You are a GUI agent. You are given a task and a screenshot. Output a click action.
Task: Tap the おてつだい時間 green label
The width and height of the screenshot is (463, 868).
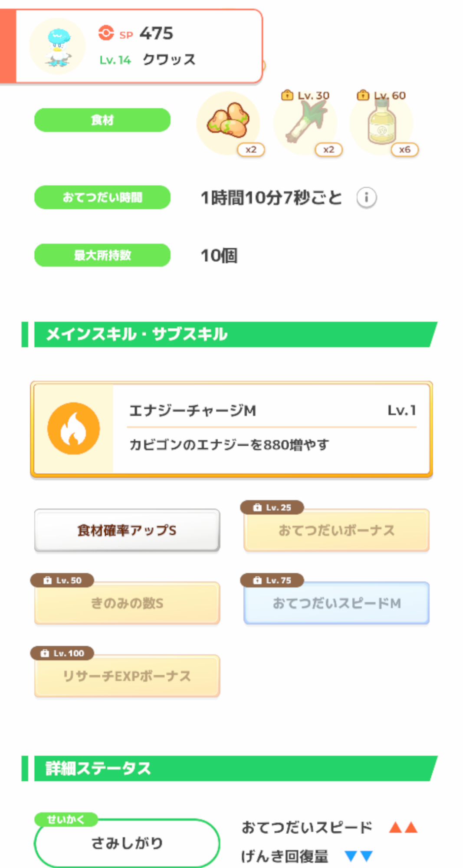coord(102,197)
